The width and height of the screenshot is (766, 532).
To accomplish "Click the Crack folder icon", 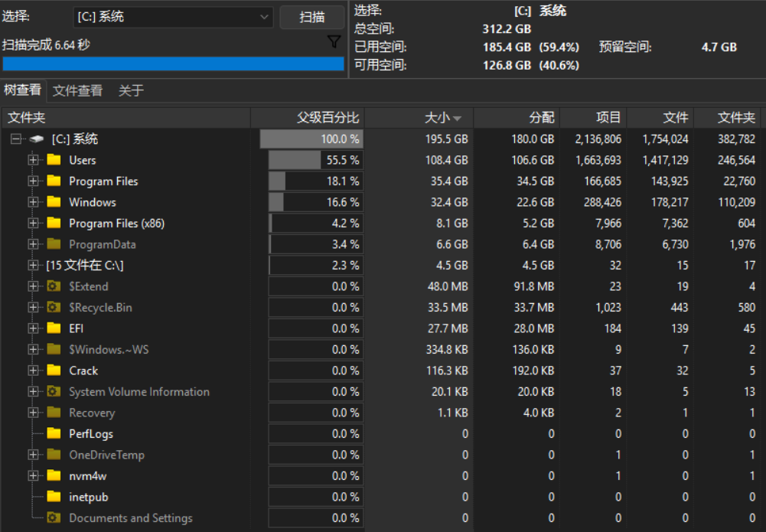I will pos(54,370).
